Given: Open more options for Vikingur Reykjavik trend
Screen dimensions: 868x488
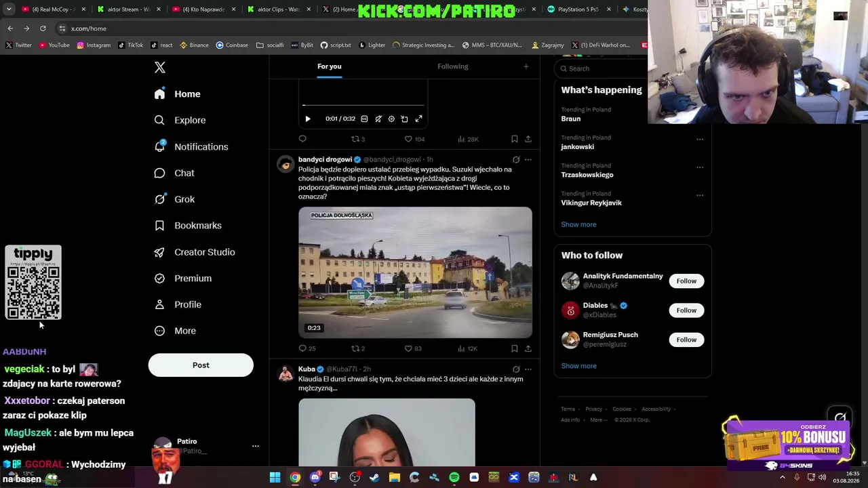Looking at the screenshot, I should [700, 195].
